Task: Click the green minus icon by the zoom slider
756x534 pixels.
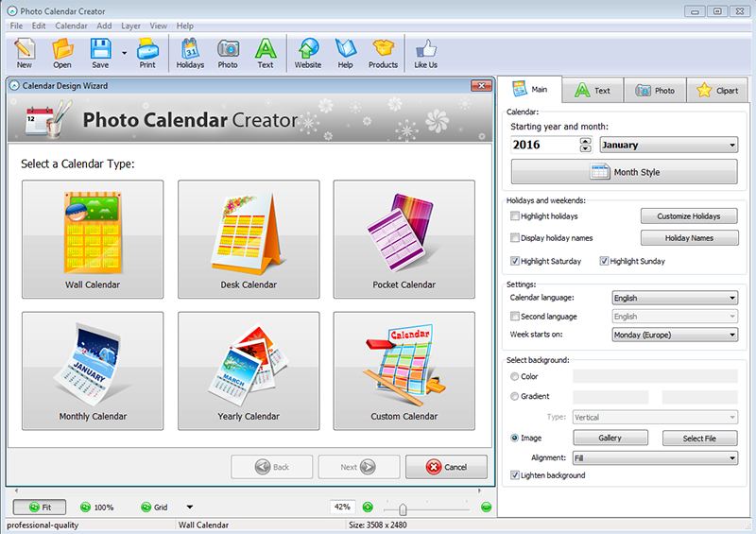Action: point(487,507)
